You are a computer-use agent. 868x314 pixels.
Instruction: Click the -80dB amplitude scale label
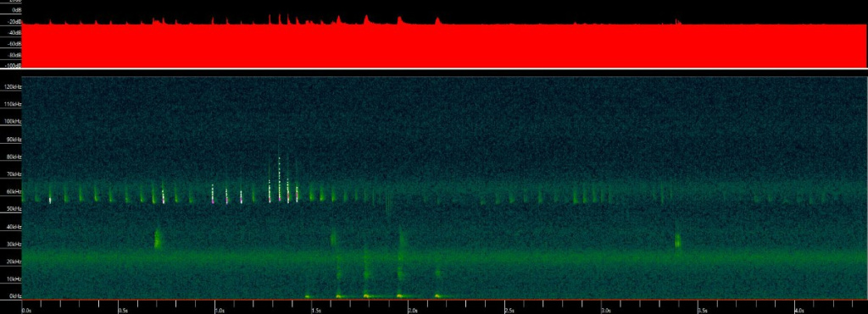pyautogui.click(x=15, y=55)
